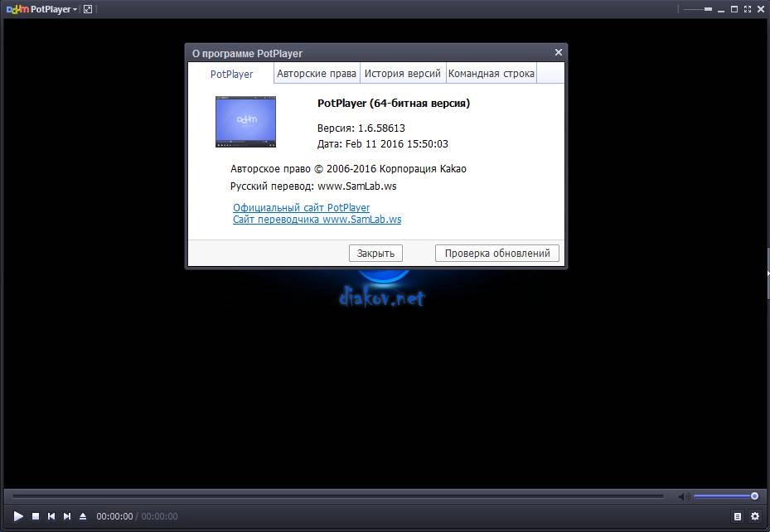The height and width of the screenshot is (532, 770).
Task: Click the Дата: Feb 11 2016 15:50:03 text
Action: coord(383,144)
